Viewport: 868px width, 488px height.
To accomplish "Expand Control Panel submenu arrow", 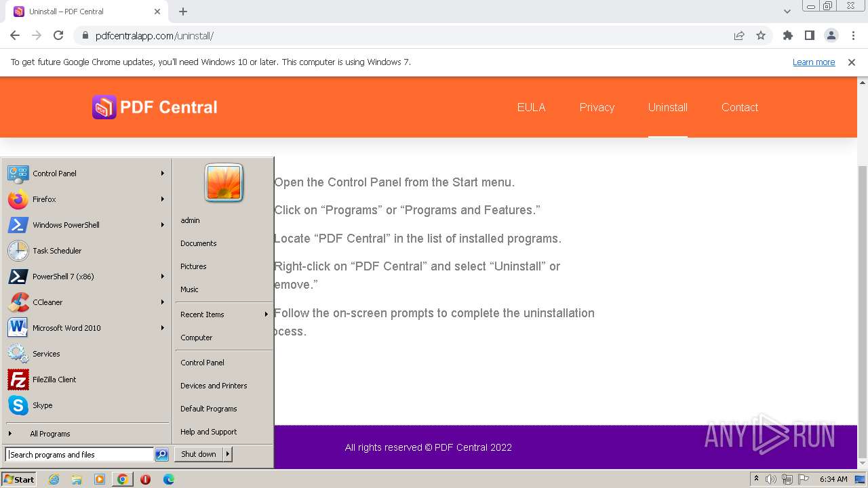I will (x=163, y=174).
